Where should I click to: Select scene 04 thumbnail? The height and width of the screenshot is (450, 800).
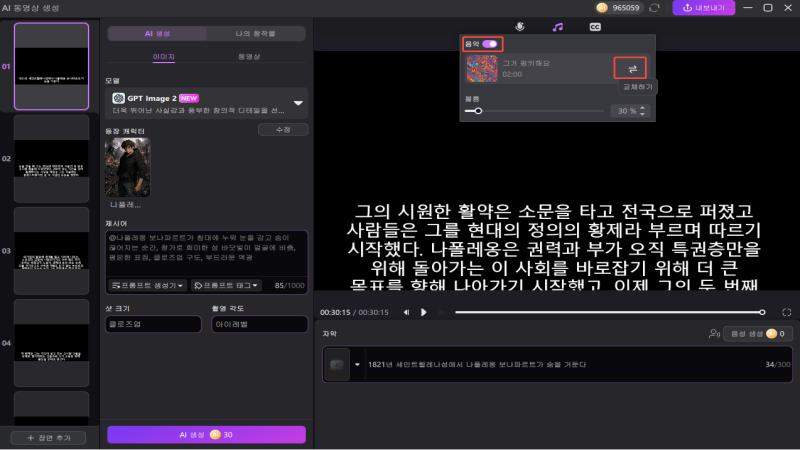tap(51, 343)
